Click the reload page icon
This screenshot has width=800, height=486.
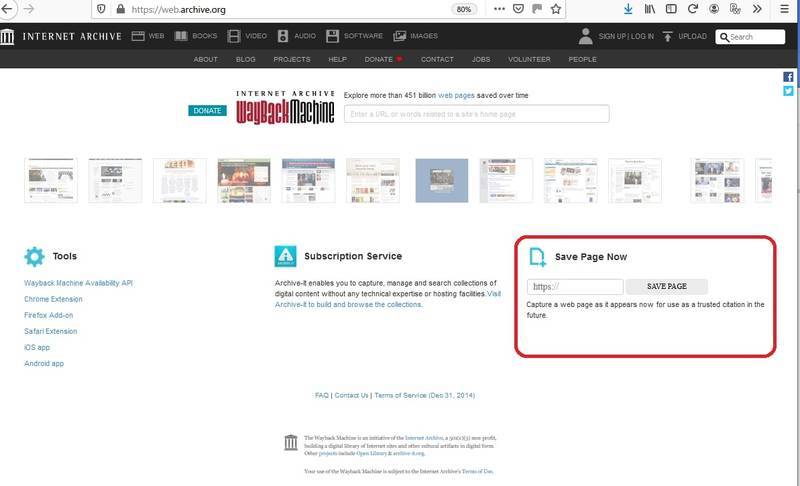click(x=692, y=9)
